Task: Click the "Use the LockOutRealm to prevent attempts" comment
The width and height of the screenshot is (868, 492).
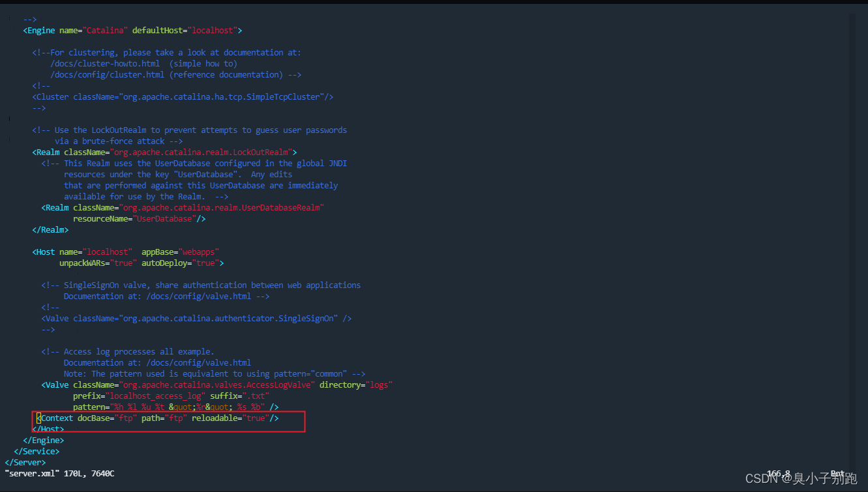Action: point(189,130)
